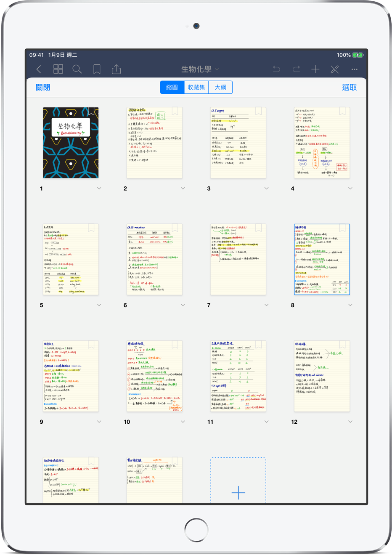Tap the plus add page icon
Screen dimensions: 392x555
click(315, 69)
